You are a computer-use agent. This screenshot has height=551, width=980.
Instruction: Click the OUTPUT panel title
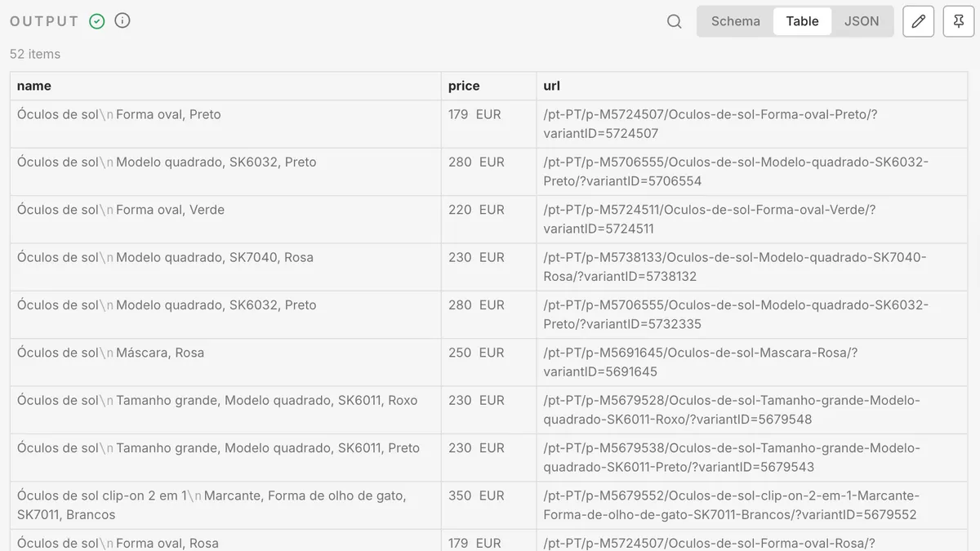click(44, 21)
